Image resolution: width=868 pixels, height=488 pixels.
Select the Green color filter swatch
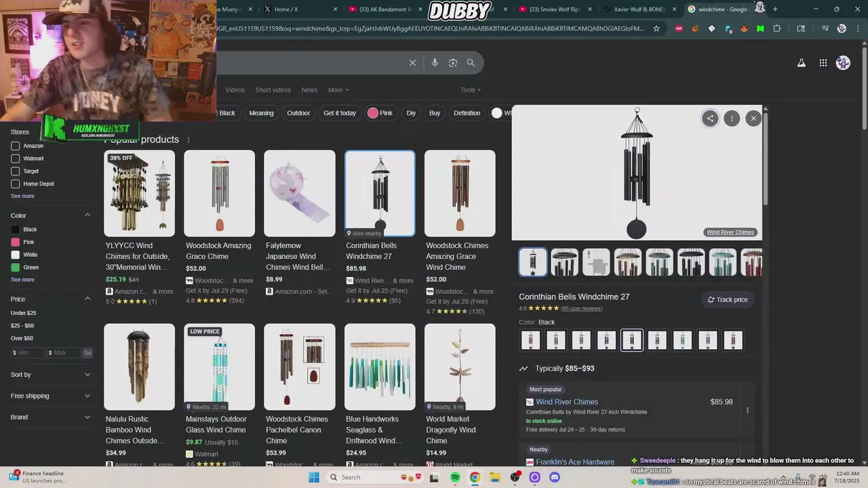[x=16, y=267]
